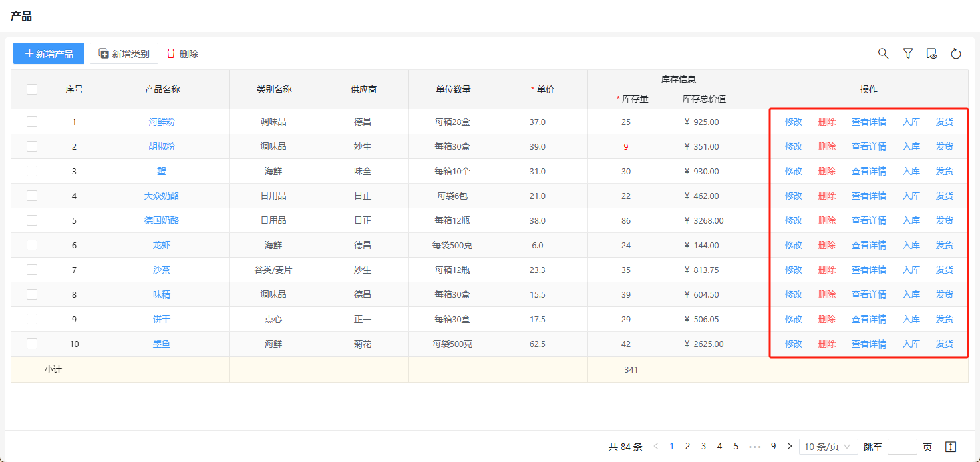This screenshot has width=980, height=462.
Task: Check the checkbox for row 1 海鲜粉
Action: point(32,122)
